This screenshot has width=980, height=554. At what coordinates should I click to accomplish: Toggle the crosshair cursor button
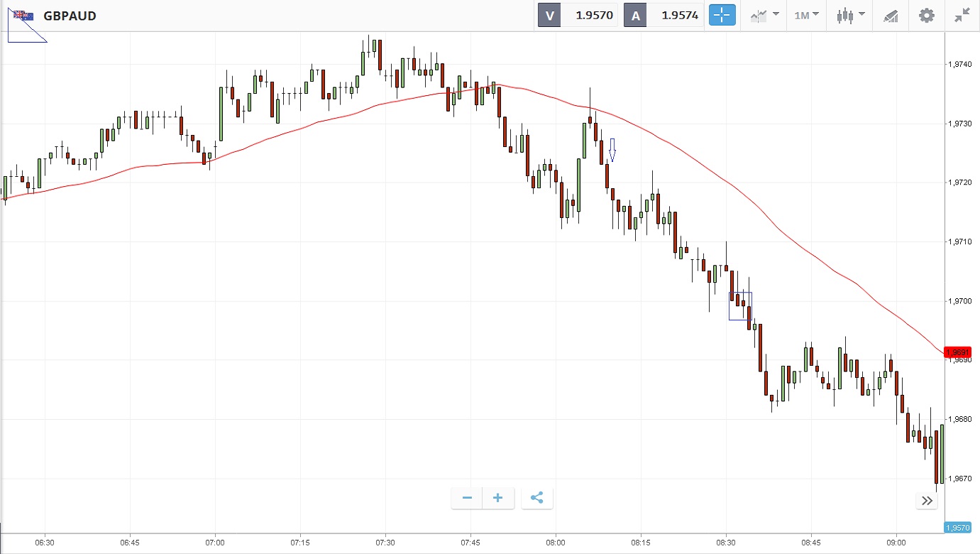(x=722, y=15)
